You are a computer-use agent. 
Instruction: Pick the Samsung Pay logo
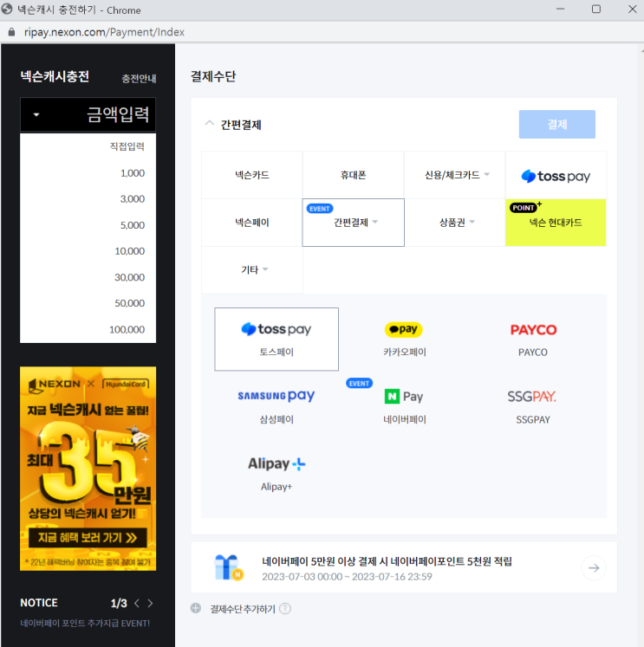tap(276, 396)
